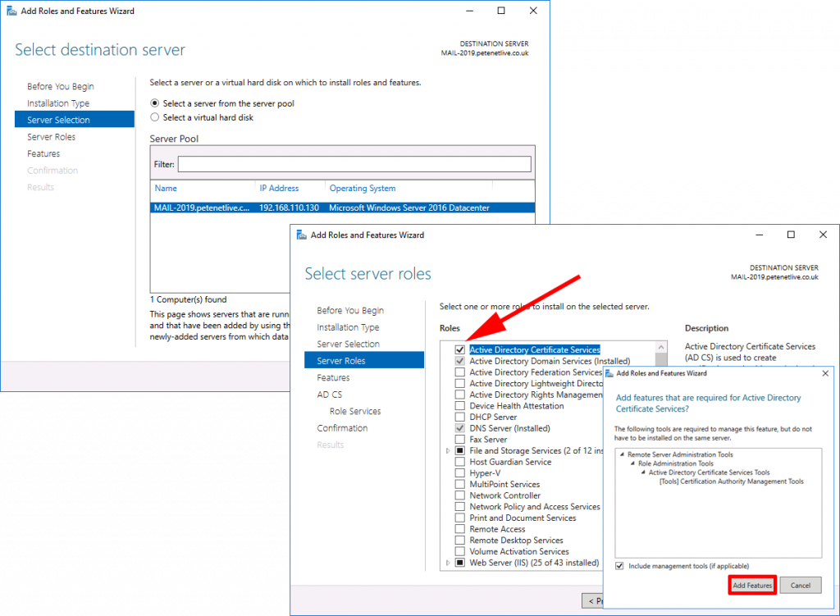Toggle Include management tools (if applicable)
The width and height of the screenshot is (840, 616).
pyautogui.click(x=620, y=566)
